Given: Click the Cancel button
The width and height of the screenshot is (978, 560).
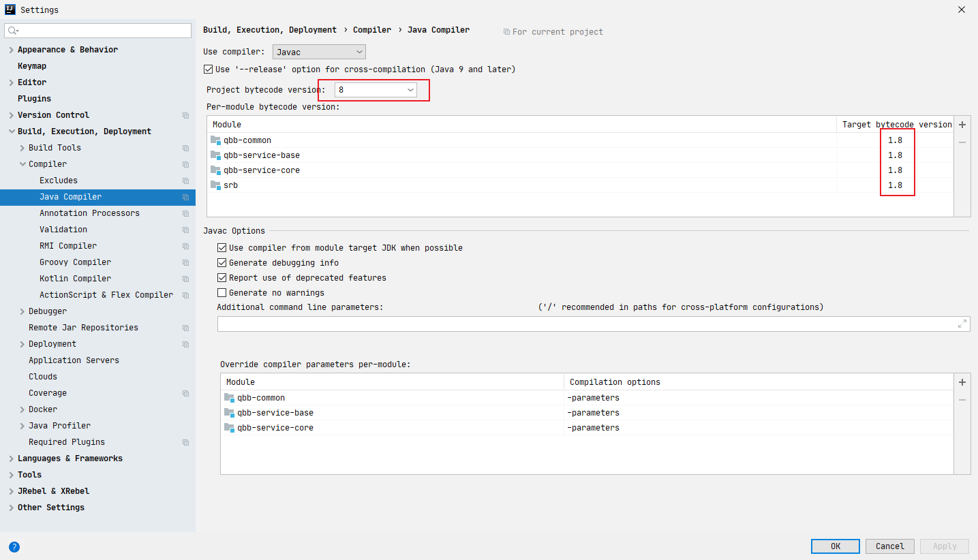Looking at the screenshot, I should click(889, 546).
